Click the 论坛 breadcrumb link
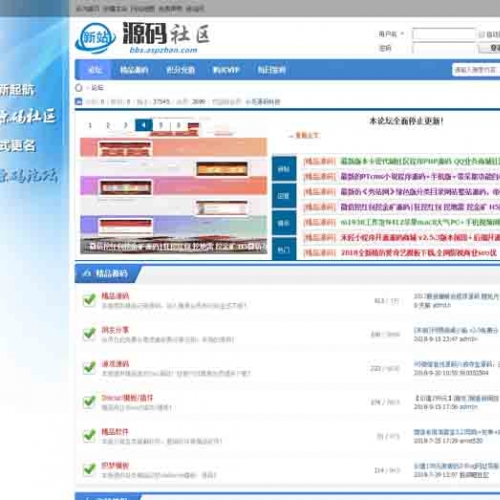This screenshot has height=500, width=500. click(x=97, y=88)
